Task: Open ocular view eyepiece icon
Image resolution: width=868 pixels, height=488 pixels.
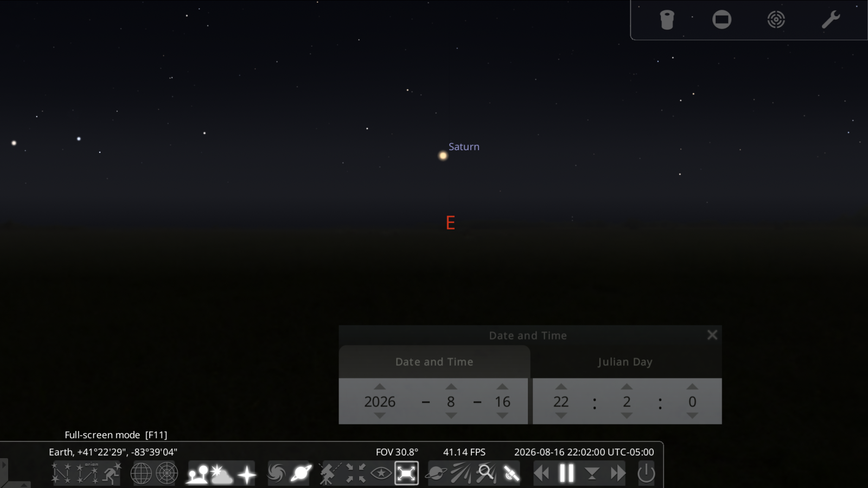Action: [667, 20]
